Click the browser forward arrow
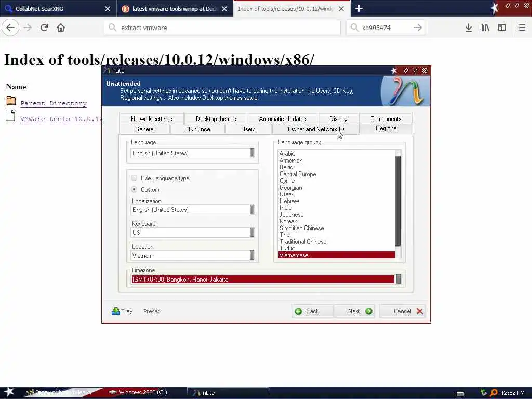This screenshot has width=532, height=399. tap(28, 28)
